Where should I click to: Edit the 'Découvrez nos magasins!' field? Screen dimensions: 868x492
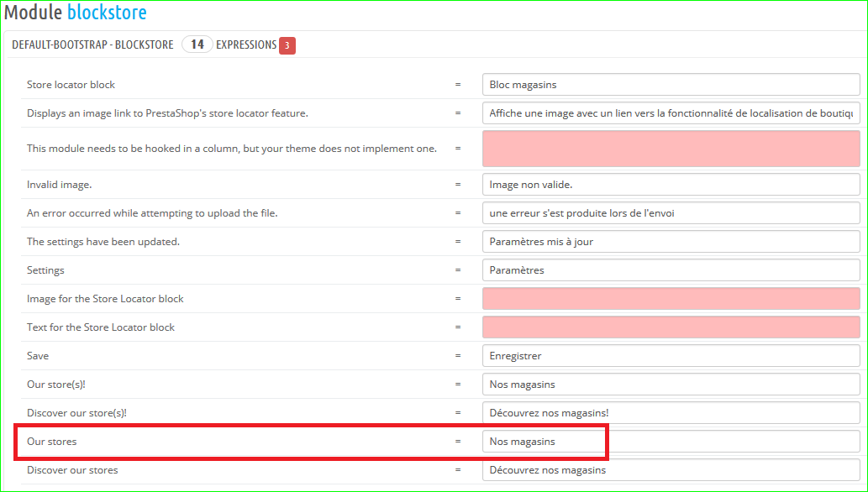tap(671, 413)
